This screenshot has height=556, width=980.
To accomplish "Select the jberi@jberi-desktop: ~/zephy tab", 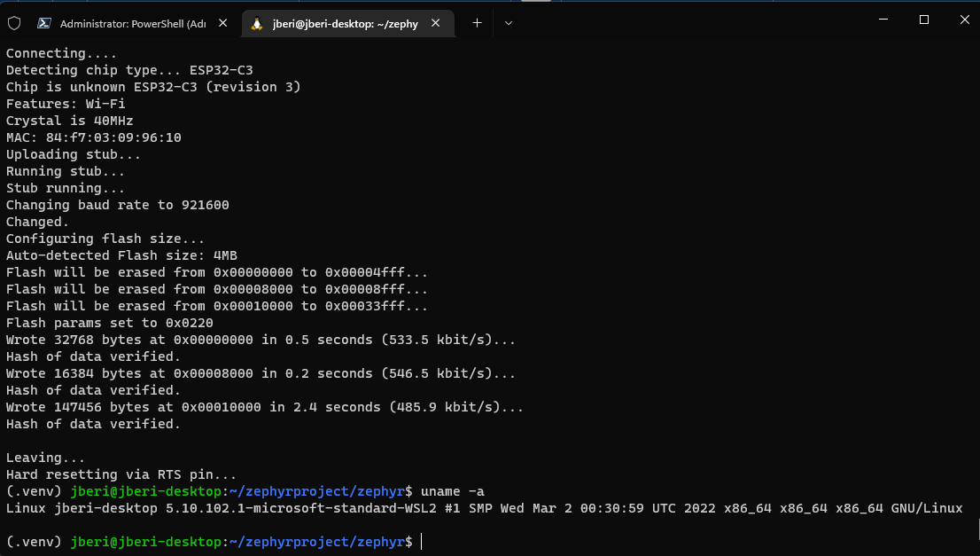I will pyautogui.click(x=348, y=24).
